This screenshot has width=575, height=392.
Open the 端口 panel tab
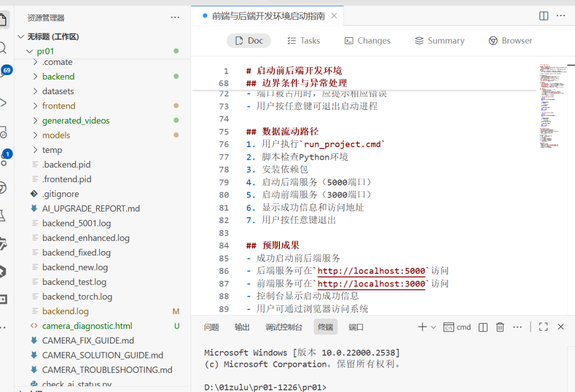tap(356, 327)
